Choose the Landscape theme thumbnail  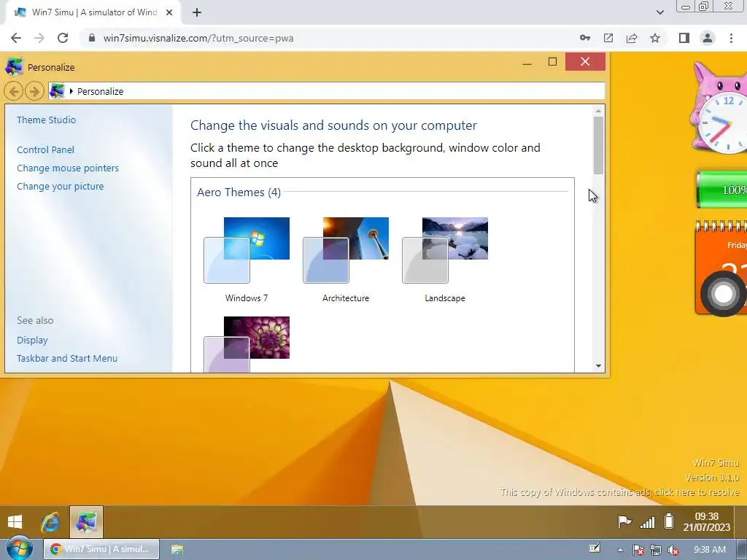tap(445, 260)
